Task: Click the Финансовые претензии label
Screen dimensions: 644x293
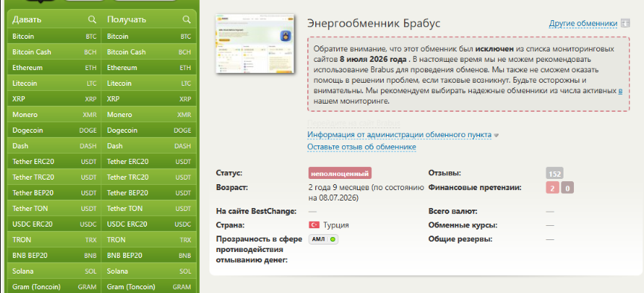Action: click(475, 187)
